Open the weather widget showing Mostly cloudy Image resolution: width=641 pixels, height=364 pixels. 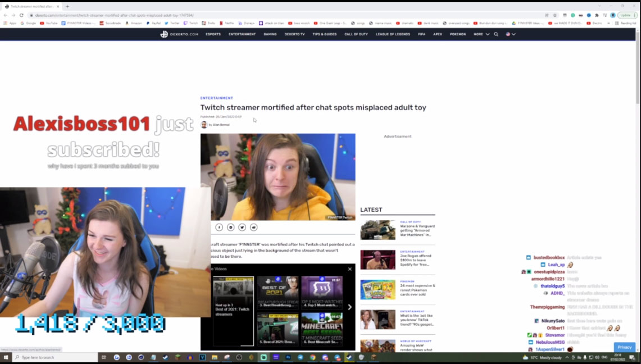click(542, 357)
